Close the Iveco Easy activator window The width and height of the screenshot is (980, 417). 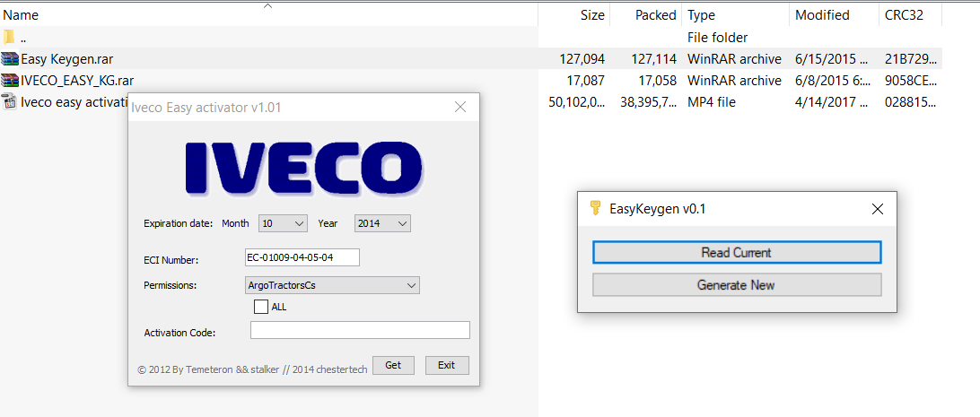point(460,107)
